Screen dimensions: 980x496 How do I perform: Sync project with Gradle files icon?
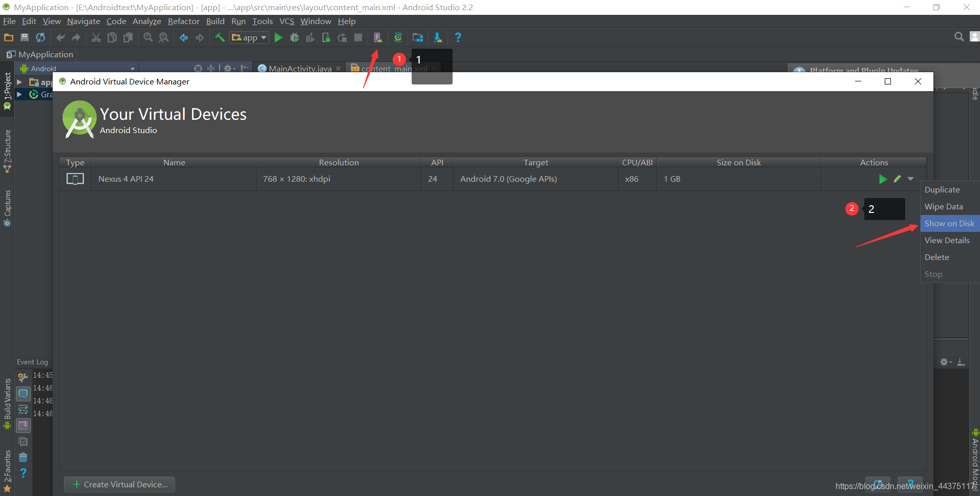point(398,37)
